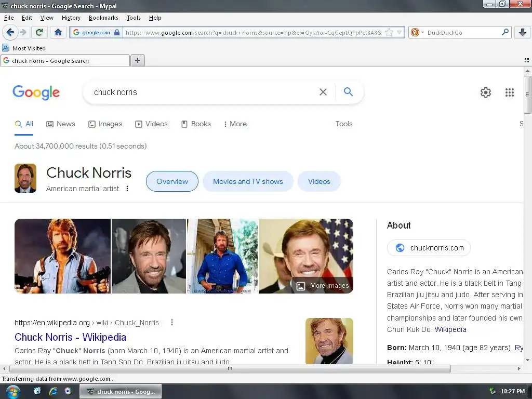
Task: Select the chuck norris browser tab
Action: 65,61
